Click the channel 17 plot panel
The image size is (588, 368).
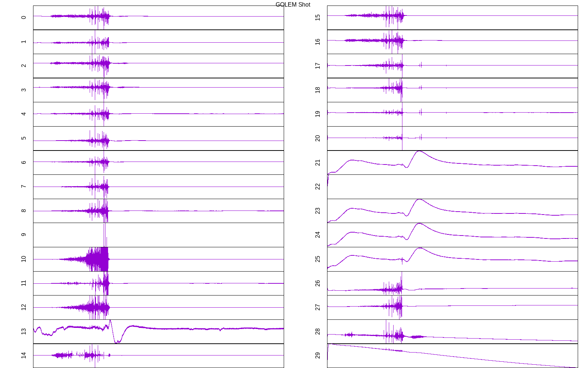coord(452,66)
